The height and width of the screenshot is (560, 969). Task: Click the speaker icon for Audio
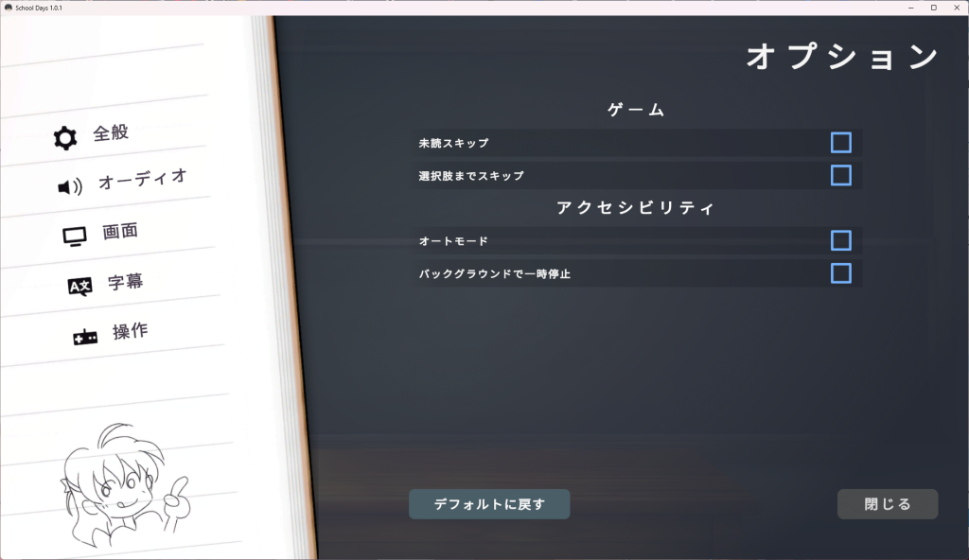pos(70,186)
